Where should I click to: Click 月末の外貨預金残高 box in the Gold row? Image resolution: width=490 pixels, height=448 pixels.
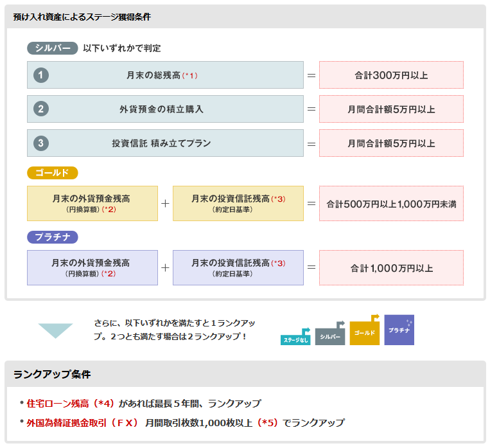pyautogui.click(x=92, y=204)
